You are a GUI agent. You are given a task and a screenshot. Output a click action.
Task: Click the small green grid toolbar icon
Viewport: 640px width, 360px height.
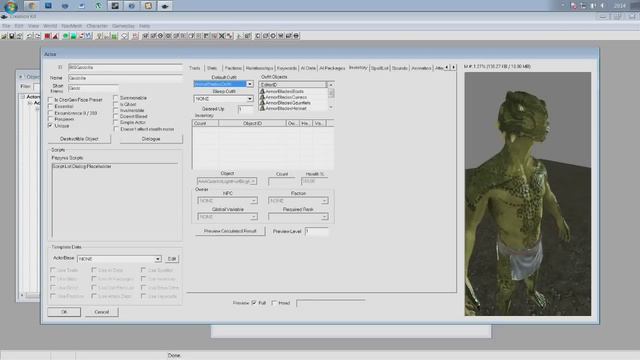click(x=114, y=36)
